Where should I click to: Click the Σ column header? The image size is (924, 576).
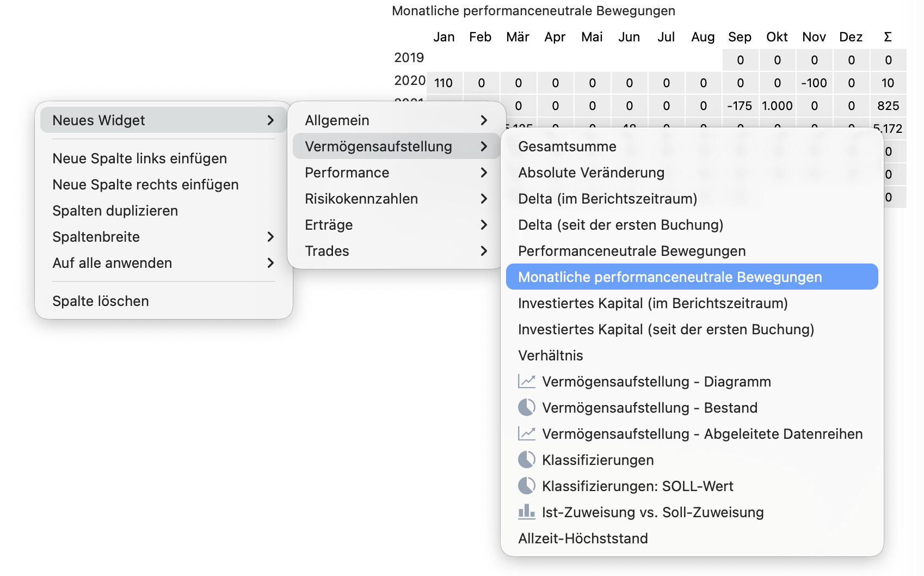click(888, 37)
